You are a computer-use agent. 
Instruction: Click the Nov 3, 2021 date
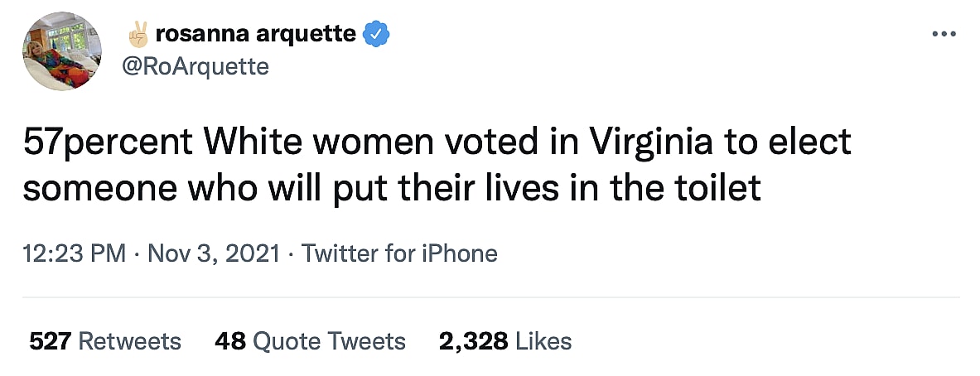click(x=213, y=253)
